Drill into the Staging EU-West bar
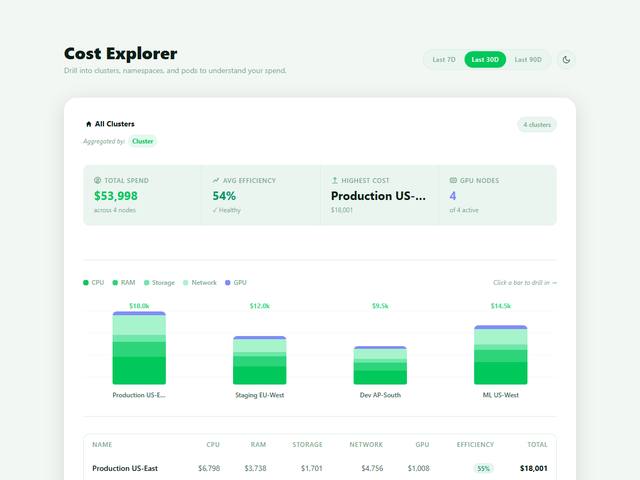Image resolution: width=640 pixels, height=480 pixels. click(260, 360)
